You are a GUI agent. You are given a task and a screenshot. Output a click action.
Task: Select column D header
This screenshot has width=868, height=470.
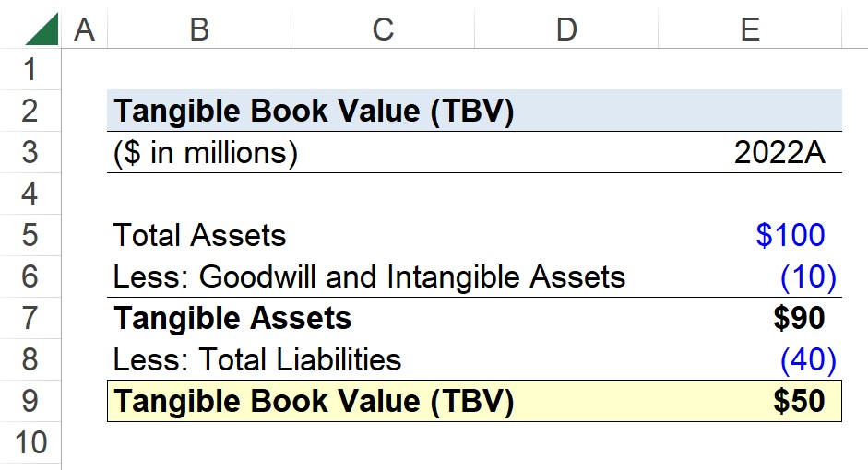(566, 29)
